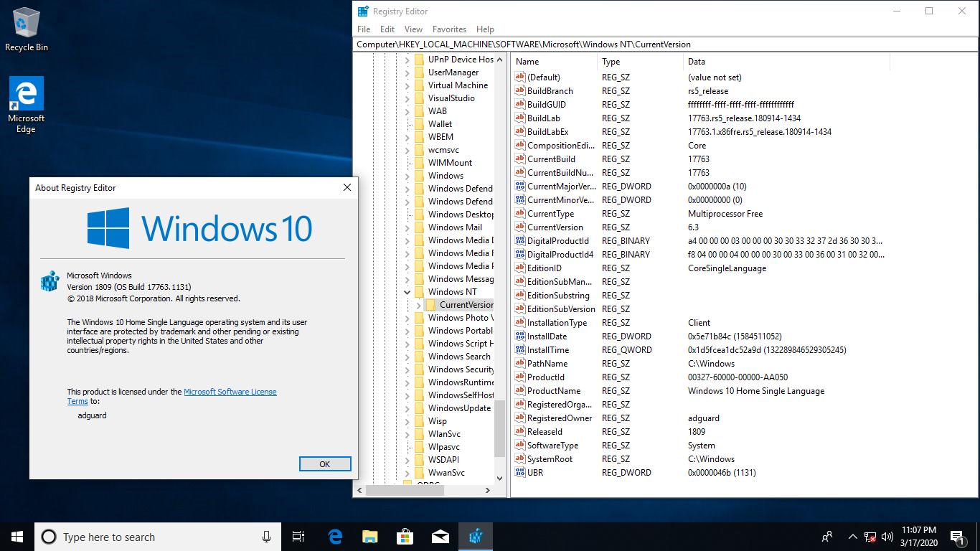Open the Recycle Bin desktop icon
The image size is (980, 551).
(x=27, y=29)
